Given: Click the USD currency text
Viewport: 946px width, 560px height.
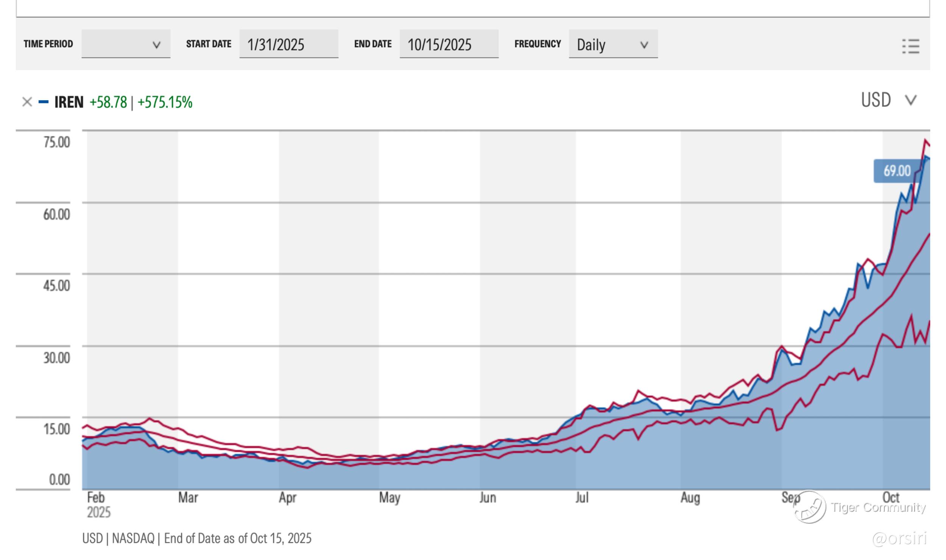Looking at the screenshot, I should [876, 100].
